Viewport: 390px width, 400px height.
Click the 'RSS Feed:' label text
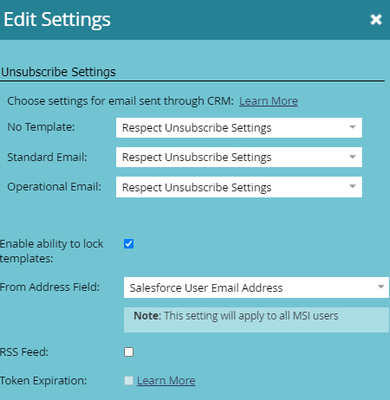click(24, 352)
